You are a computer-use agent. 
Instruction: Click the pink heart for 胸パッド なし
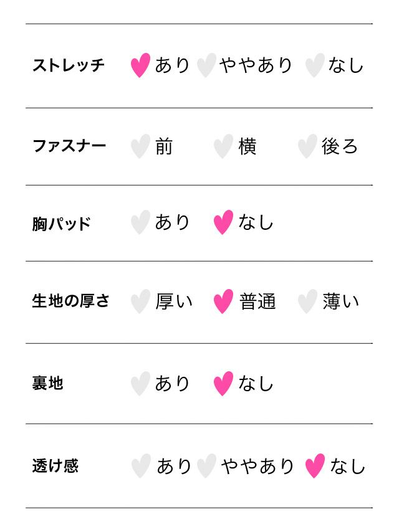[x=223, y=222]
